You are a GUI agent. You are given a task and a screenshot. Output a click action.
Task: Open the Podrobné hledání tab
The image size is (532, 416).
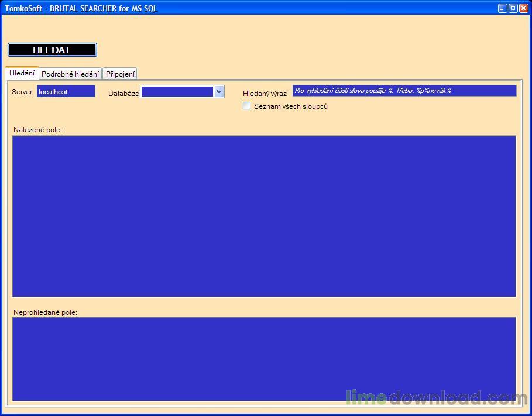point(70,74)
